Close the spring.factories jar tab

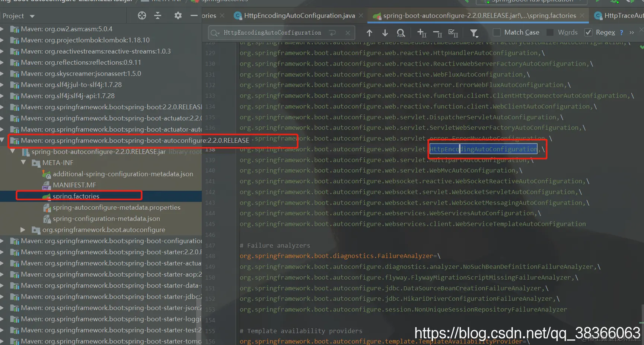tap(582, 16)
